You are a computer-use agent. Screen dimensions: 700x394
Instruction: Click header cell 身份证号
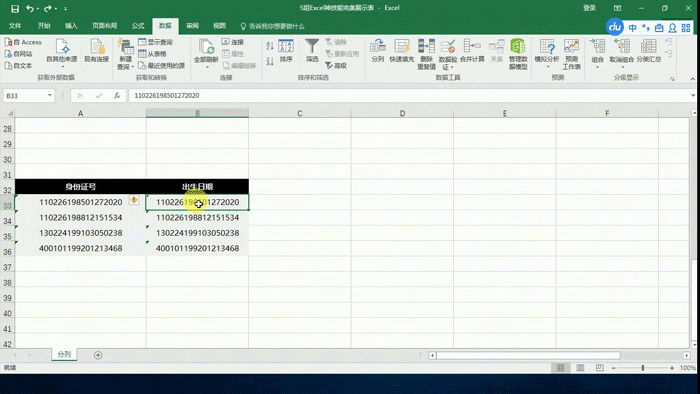(x=80, y=187)
